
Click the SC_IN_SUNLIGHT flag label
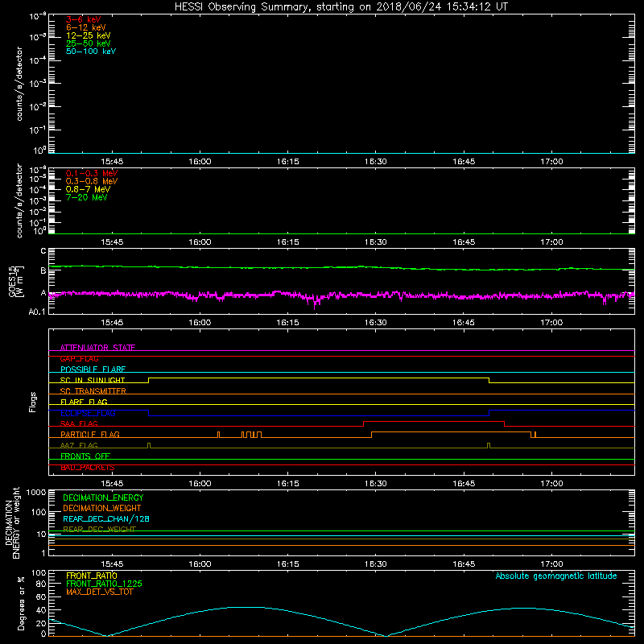tap(93, 380)
